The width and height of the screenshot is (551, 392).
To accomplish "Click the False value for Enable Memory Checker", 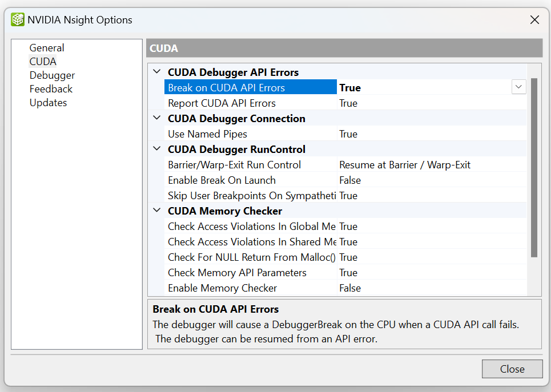I will tap(350, 288).
